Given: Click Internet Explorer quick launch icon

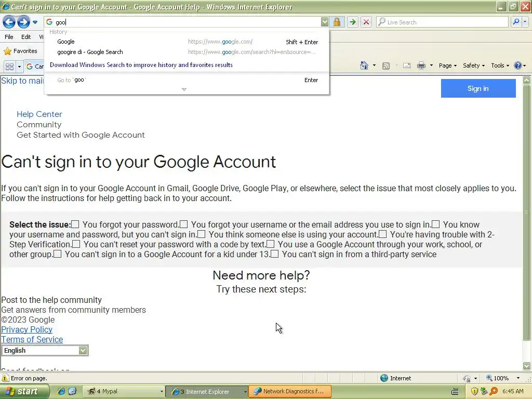Looking at the screenshot, I should [x=61, y=391].
